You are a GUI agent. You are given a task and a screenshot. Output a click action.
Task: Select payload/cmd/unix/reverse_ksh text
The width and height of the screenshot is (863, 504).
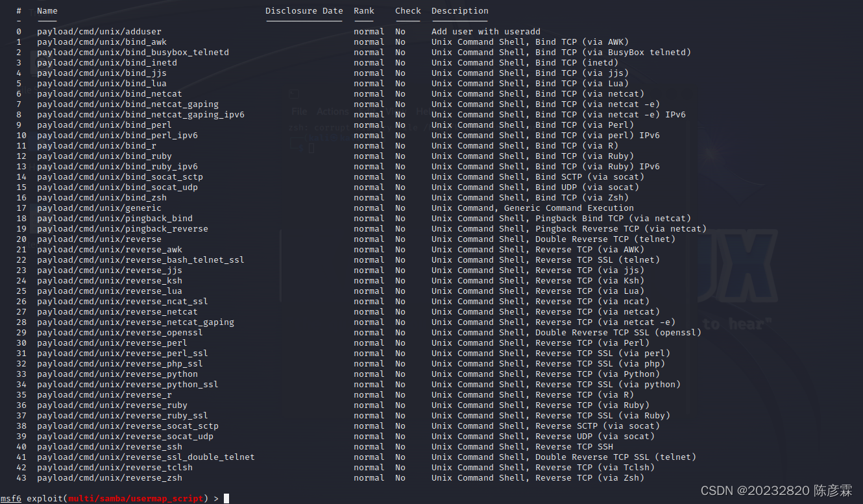coord(110,281)
